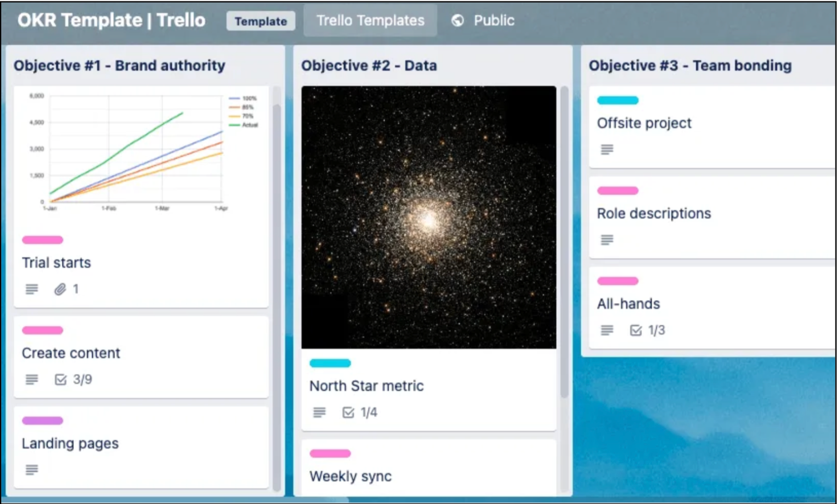Image resolution: width=837 pixels, height=504 pixels.
Task: Click the description icon on Offsite project card
Action: [x=606, y=150]
